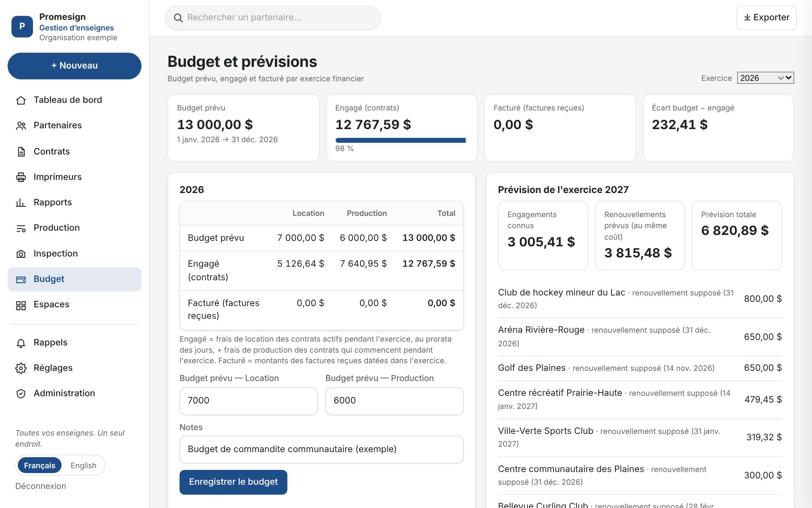Image resolution: width=812 pixels, height=508 pixels.
Task: Click the Rappels bell icon
Action: 21,343
